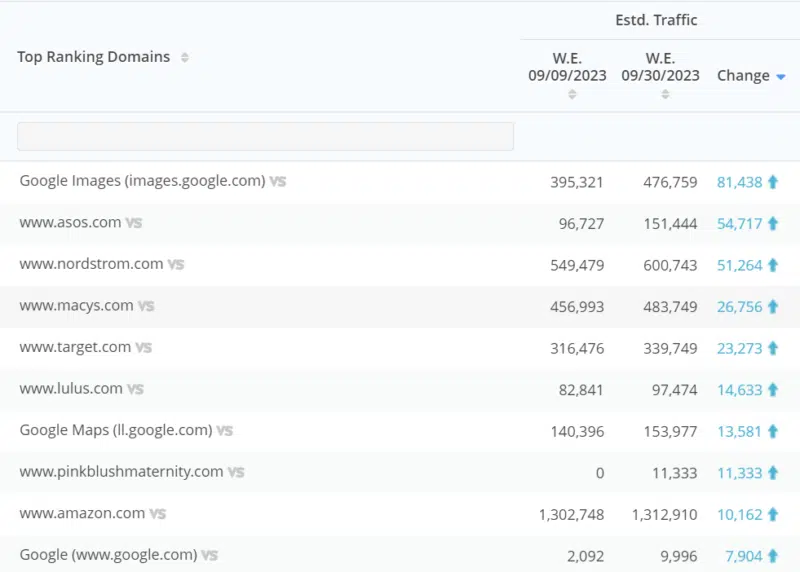Click the Estd. Traffic header label
800x572 pixels.
(x=656, y=20)
